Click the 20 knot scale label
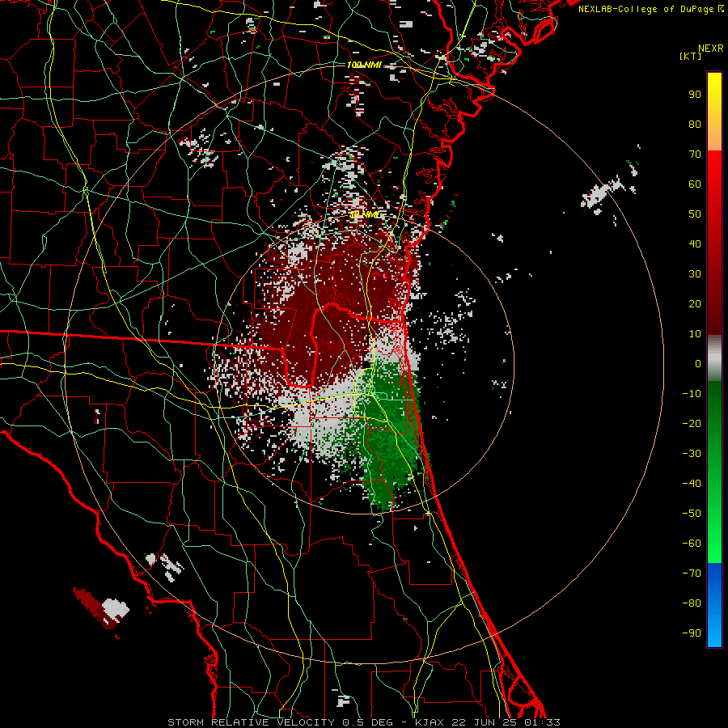Viewport: 728px width, 728px height. pyautogui.click(x=695, y=303)
